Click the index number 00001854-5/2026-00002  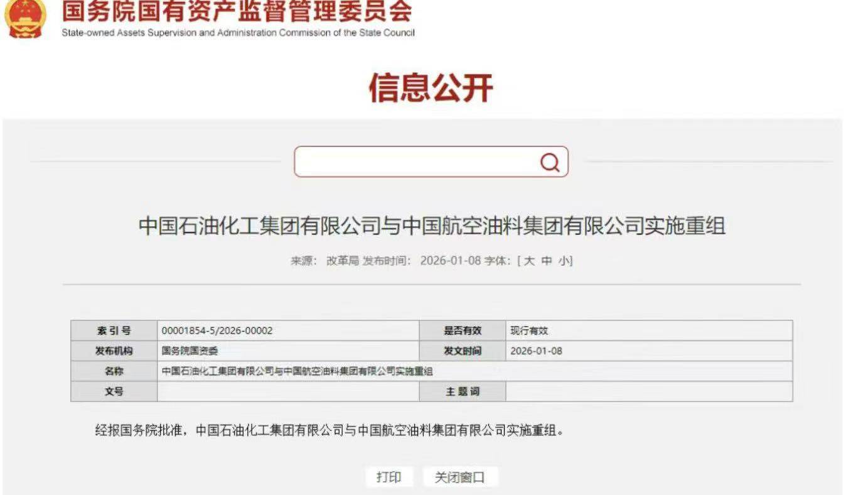click(x=217, y=331)
